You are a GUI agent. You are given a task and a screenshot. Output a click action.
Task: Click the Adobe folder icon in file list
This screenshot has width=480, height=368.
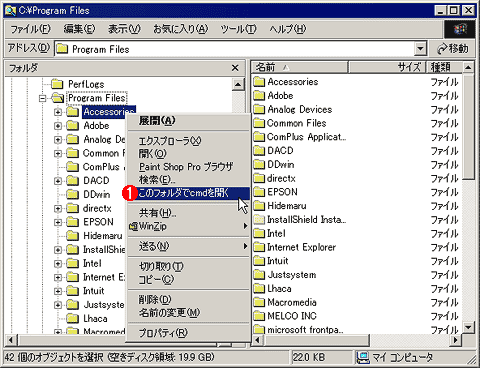[259, 96]
